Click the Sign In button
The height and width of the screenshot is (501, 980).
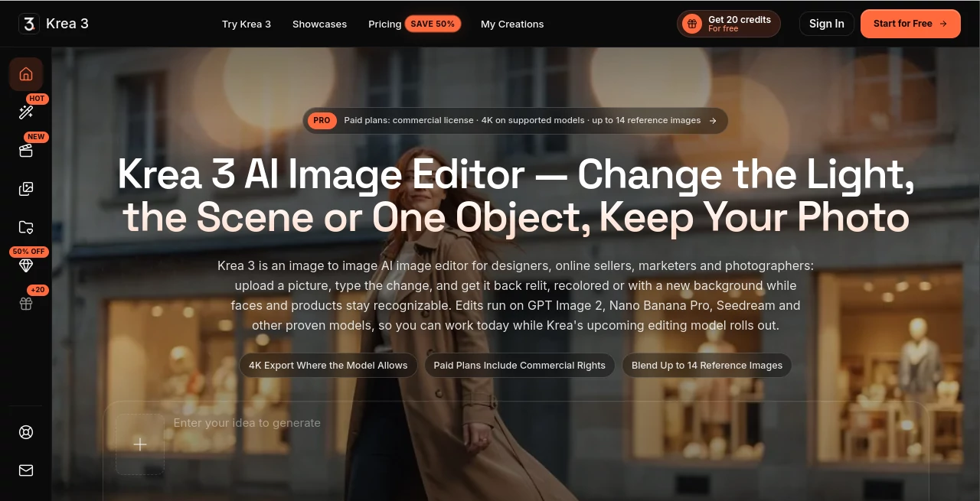[827, 24]
